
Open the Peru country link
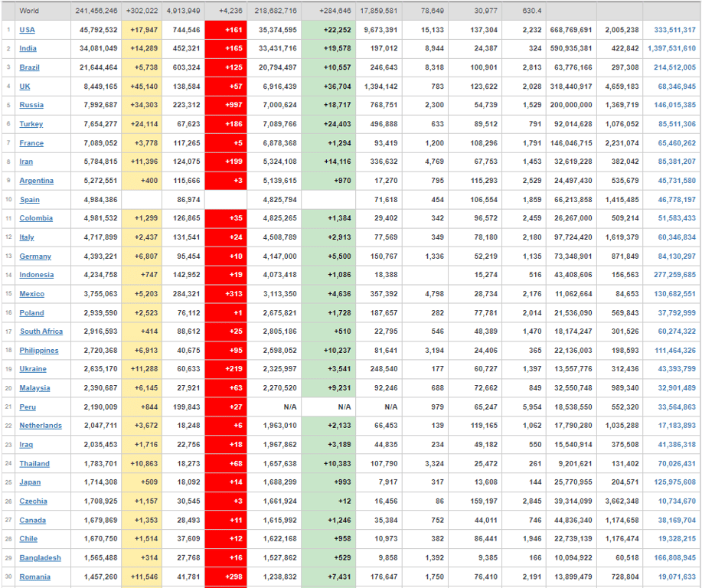pyautogui.click(x=28, y=407)
